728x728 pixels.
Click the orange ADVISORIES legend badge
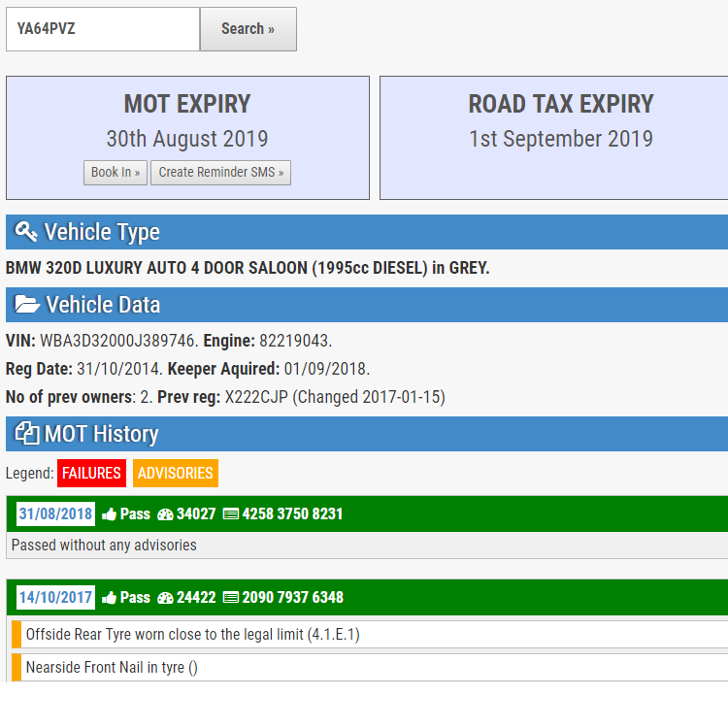(176, 473)
